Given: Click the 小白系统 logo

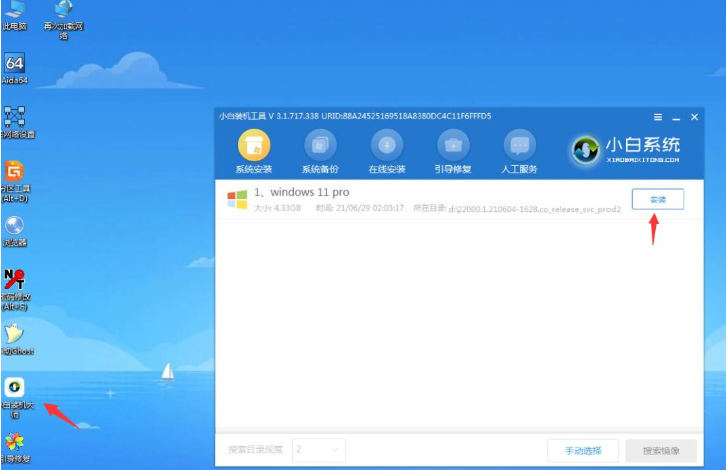Looking at the screenshot, I should pos(625,150).
